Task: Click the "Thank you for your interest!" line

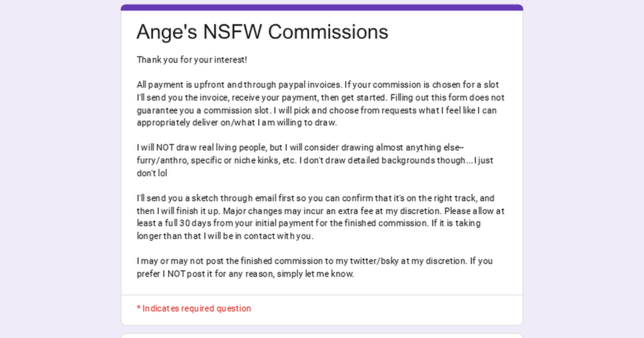Action: 192,60
